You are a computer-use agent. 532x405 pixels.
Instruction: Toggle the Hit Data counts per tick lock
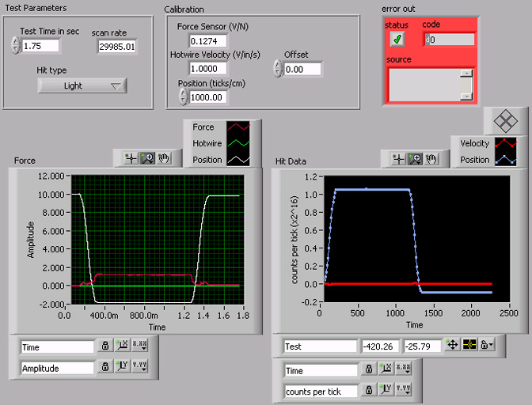click(369, 390)
